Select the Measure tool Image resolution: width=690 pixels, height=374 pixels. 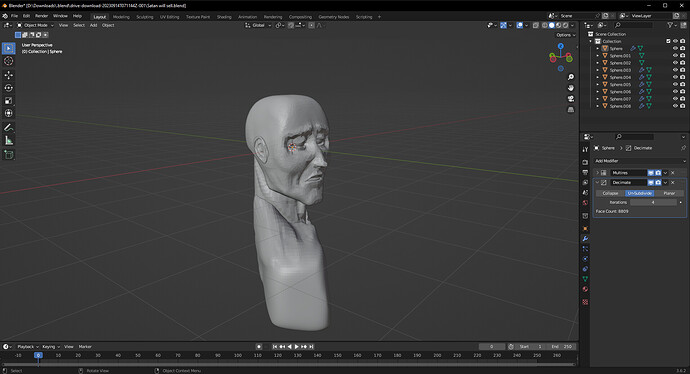pos(8,141)
